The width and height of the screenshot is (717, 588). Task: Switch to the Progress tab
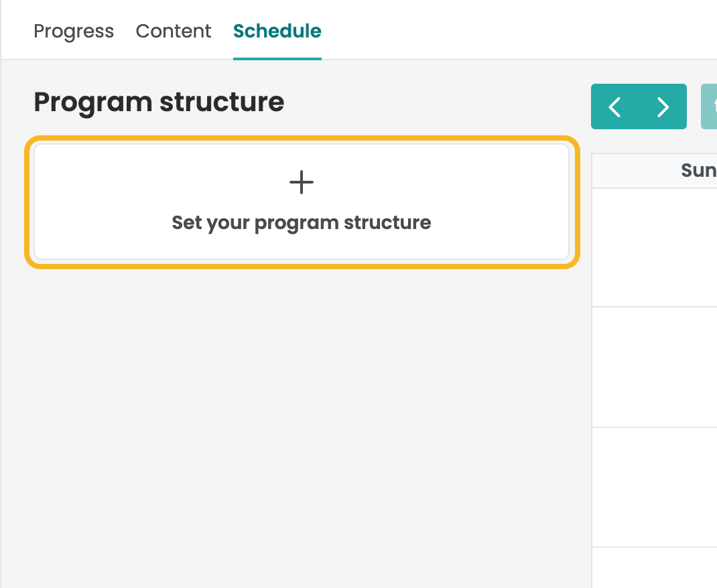click(74, 31)
